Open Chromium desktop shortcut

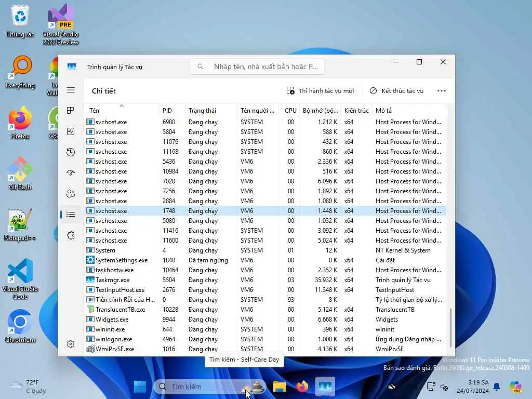point(20,326)
